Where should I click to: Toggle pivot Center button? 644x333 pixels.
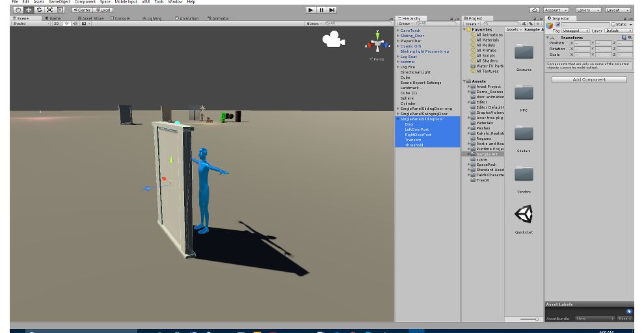coord(82,10)
